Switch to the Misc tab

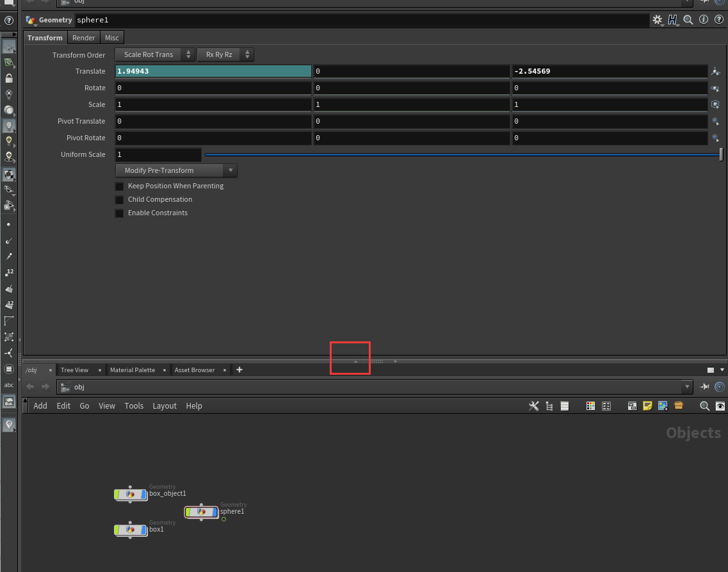pos(112,38)
